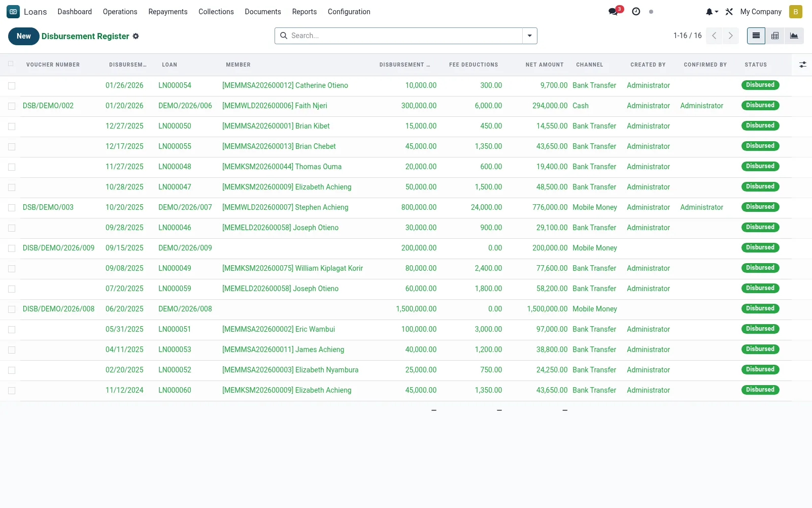
Task: Open voucher DSB/DEMO/002 record
Action: point(48,106)
